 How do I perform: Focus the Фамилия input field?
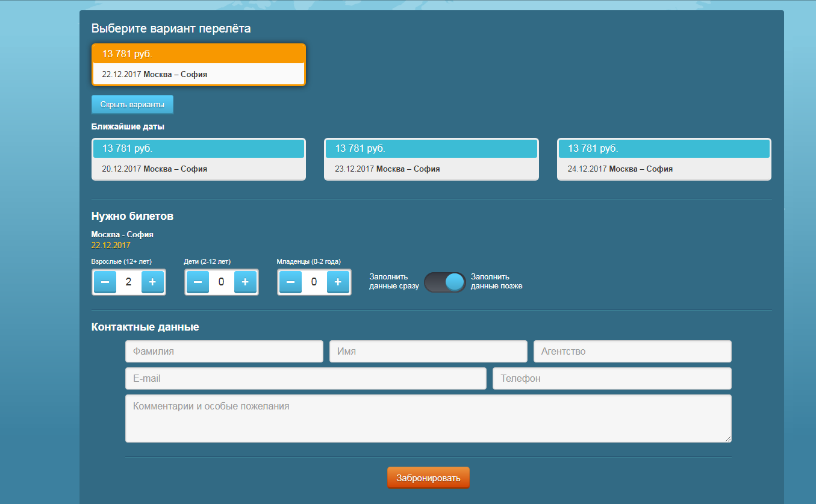pos(224,351)
